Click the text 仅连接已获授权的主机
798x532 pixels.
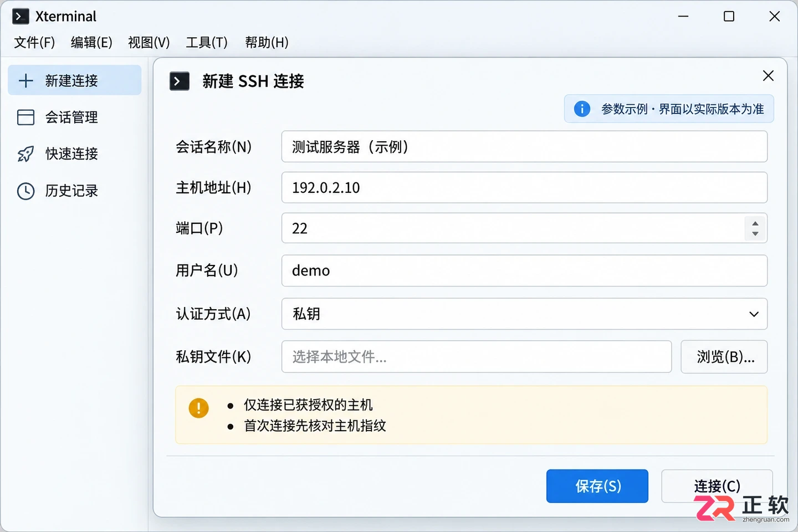[308, 405]
